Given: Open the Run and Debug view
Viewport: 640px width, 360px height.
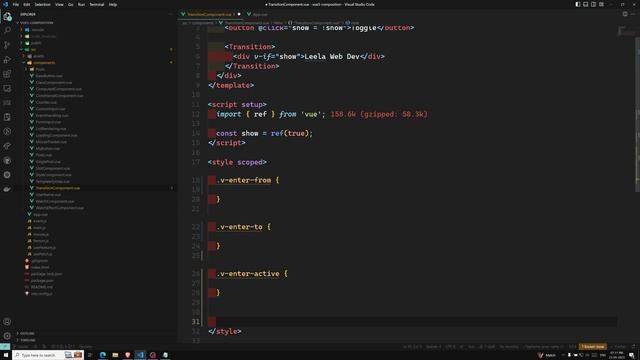Looking at the screenshot, I should [7, 60].
